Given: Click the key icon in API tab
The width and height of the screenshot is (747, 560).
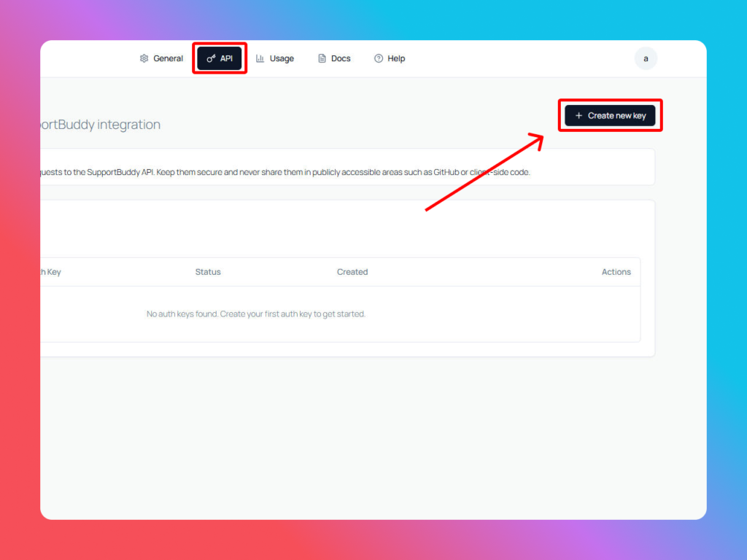Looking at the screenshot, I should [x=211, y=58].
